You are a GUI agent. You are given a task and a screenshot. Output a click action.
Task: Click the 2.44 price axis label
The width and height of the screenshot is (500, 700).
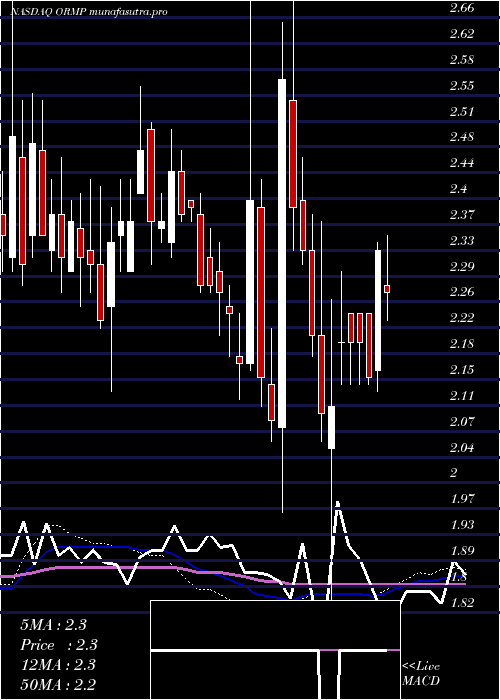[x=462, y=163]
